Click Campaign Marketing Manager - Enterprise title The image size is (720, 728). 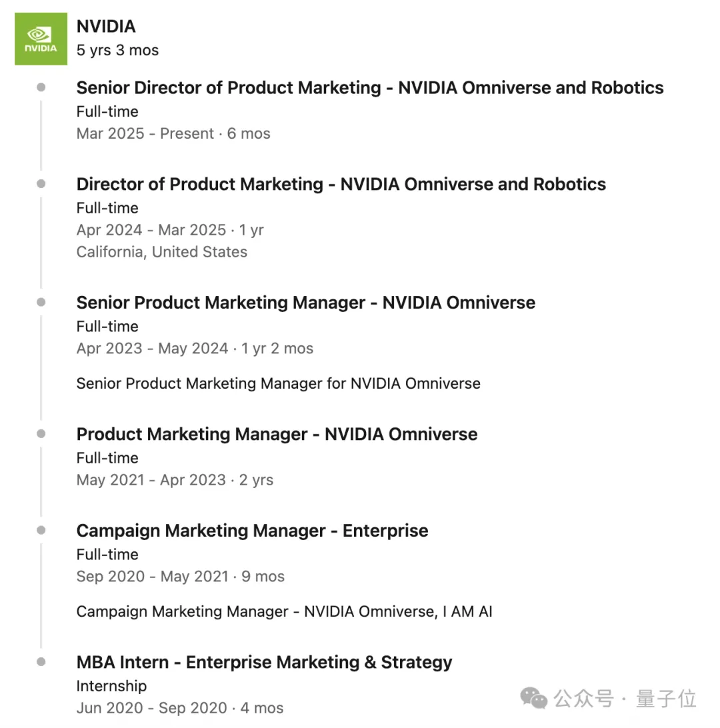(252, 531)
